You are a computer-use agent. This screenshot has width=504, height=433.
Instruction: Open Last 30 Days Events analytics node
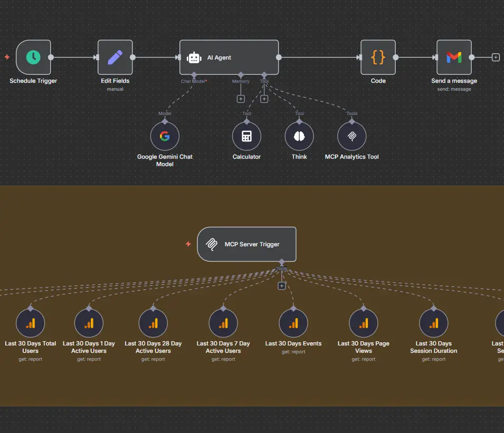tap(293, 323)
